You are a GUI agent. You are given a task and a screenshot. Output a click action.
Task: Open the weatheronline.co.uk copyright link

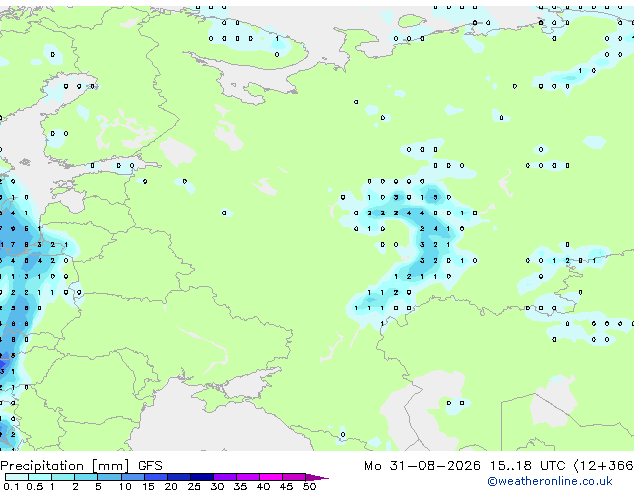coord(550,481)
